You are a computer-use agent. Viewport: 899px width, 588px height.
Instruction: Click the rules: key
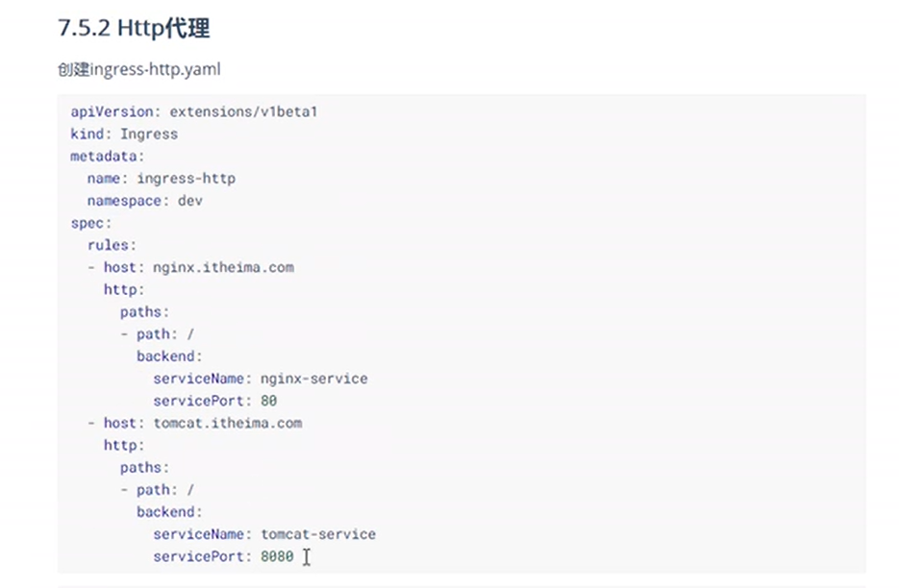tap(112, 245)
